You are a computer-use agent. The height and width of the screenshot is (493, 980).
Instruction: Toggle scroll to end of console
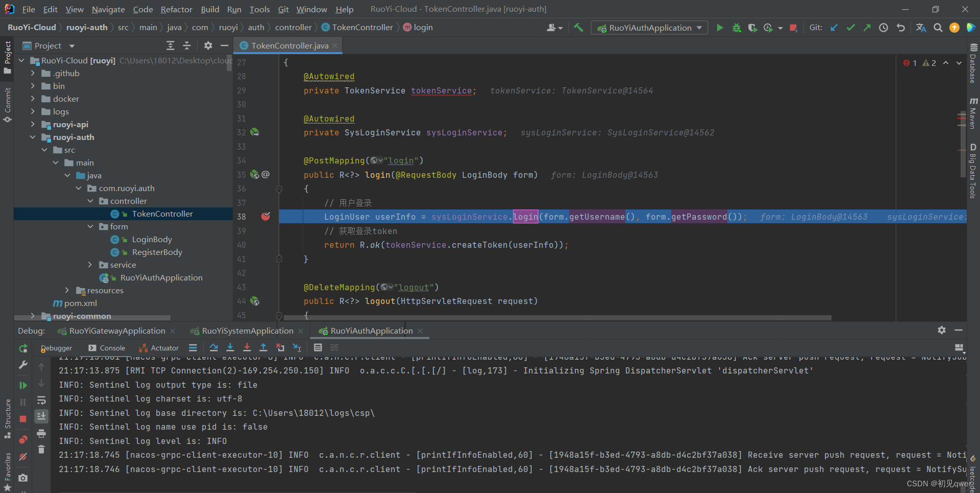41,416
